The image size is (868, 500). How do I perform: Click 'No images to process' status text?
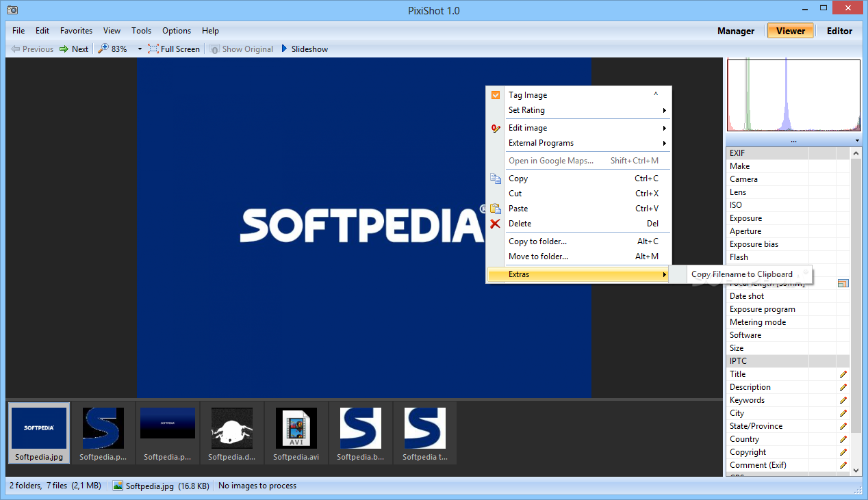pyautogui.click(x=257, y=486)
